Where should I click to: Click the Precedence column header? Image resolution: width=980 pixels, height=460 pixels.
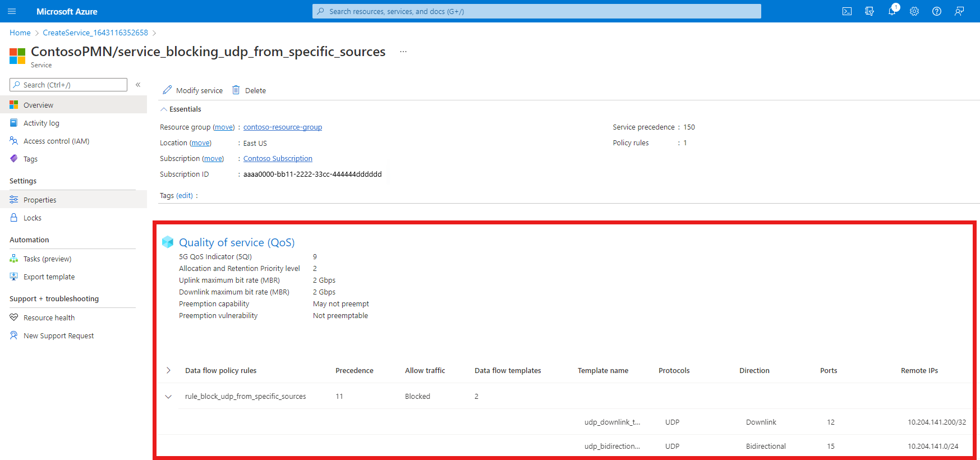(355, 371)
